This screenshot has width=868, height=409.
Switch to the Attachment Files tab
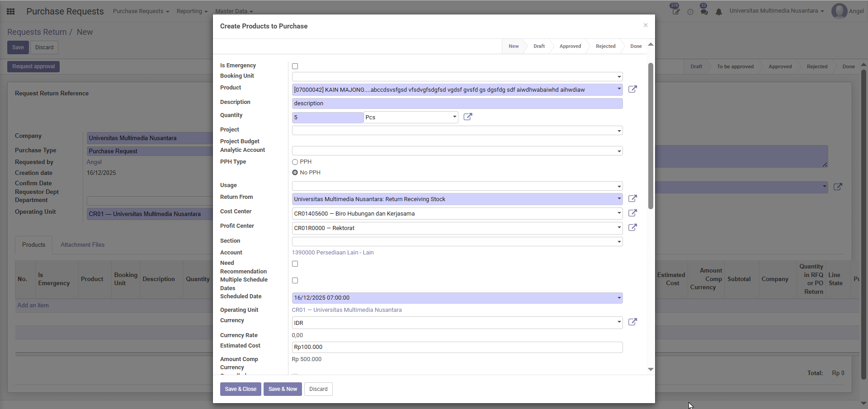82,245
